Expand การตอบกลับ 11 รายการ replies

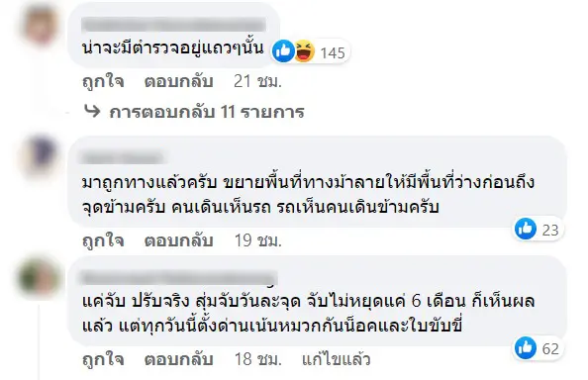(207, 112)
